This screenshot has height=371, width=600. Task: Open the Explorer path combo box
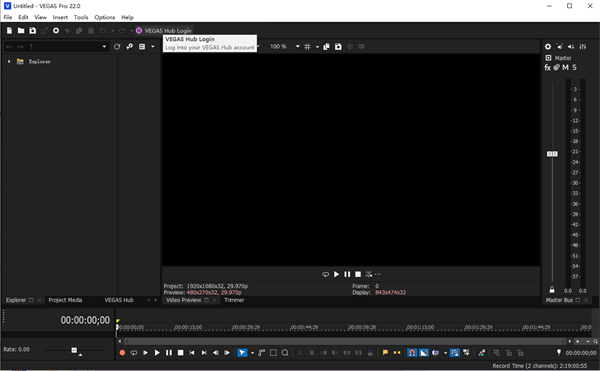(56, 47)
